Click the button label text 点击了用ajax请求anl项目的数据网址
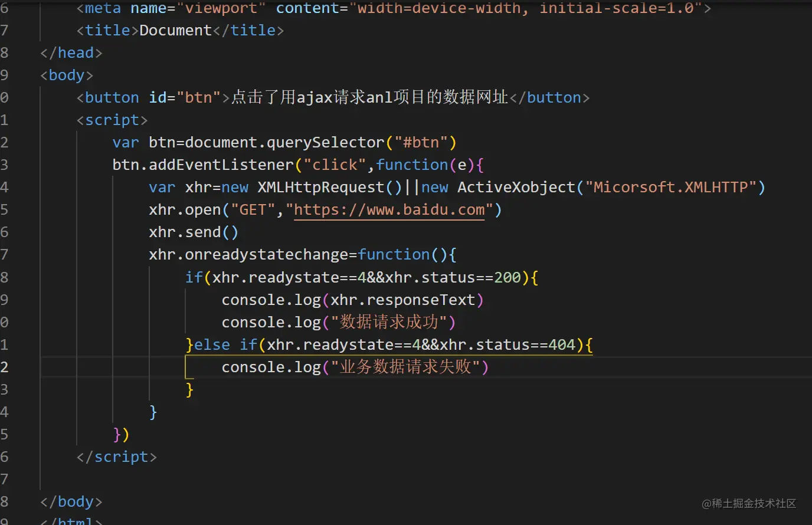This screenshot has height=525, width=812. pyautogui.click(x=369, y=97)
